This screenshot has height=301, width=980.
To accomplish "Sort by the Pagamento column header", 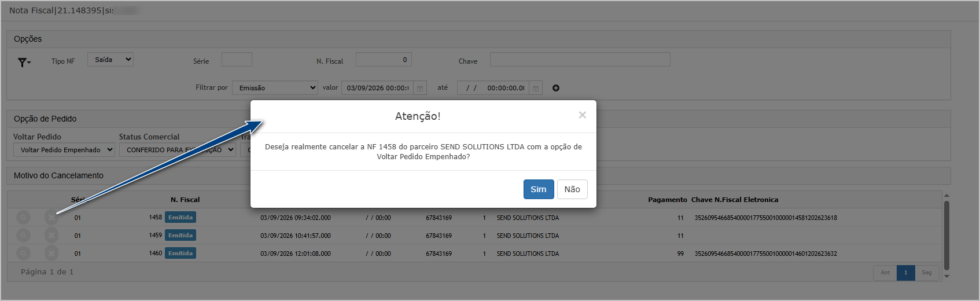I will pos(668,200).
